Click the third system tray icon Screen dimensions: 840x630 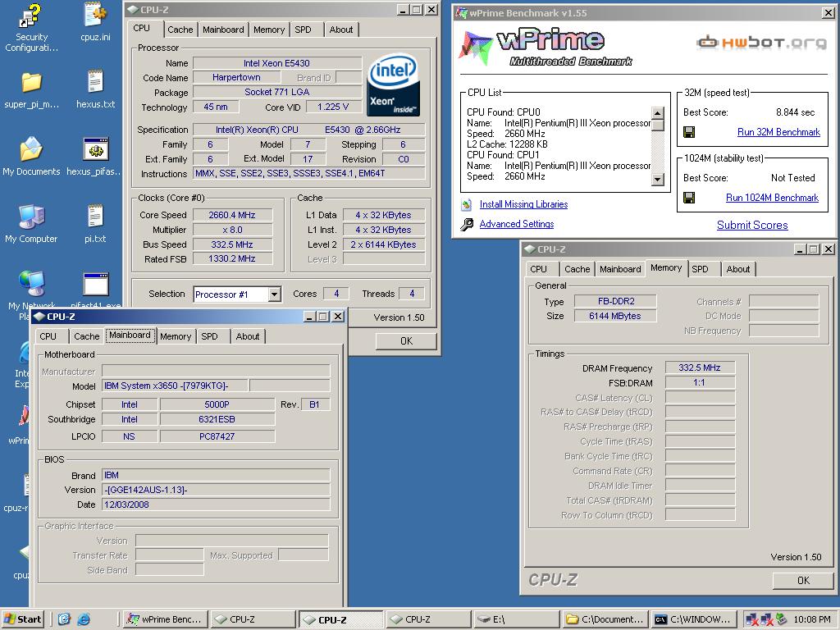point(781,619)
